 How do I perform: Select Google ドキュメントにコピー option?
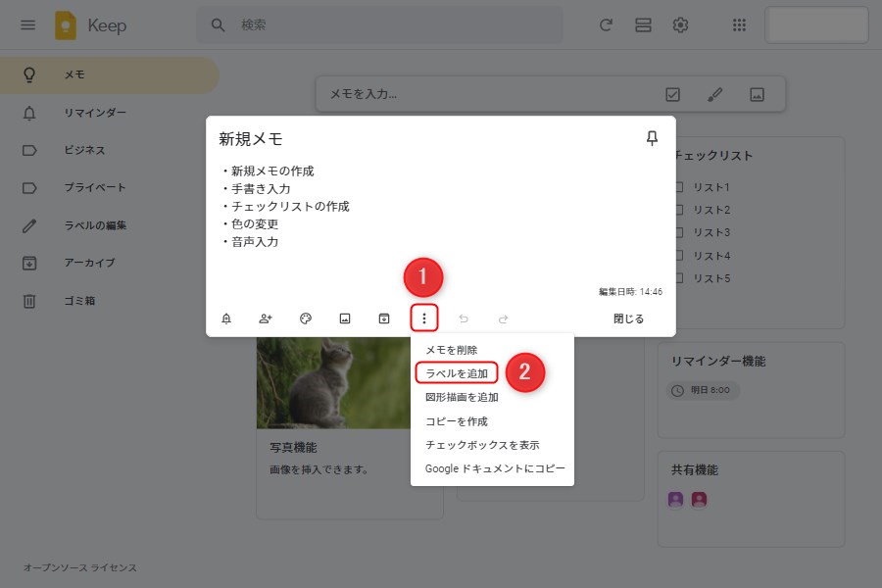tap(494, 468)
